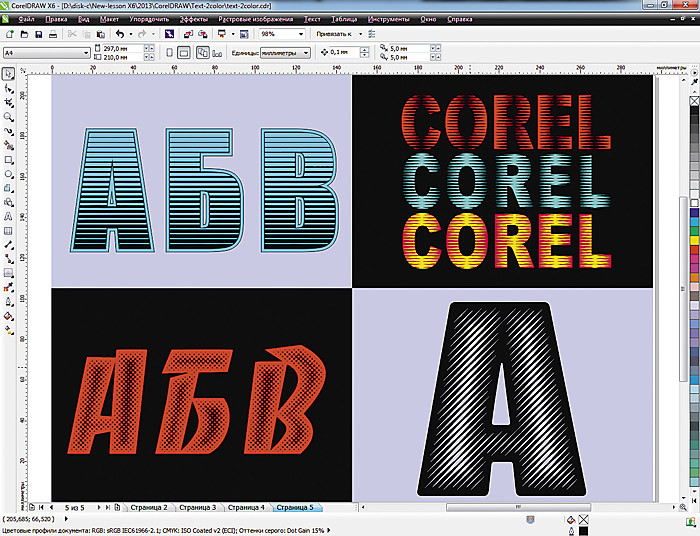This screenshot has height=536, width=700.
Task: Save the document with the floppy icon
Action: 38,34
